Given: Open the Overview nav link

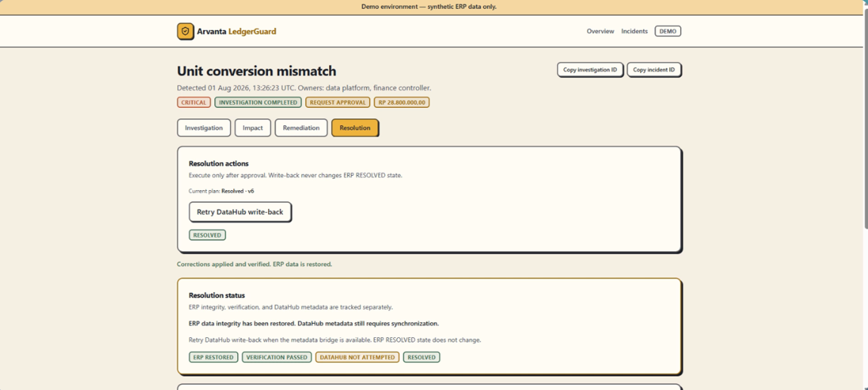Looking at the screenshot, I should tap(600, 32).
